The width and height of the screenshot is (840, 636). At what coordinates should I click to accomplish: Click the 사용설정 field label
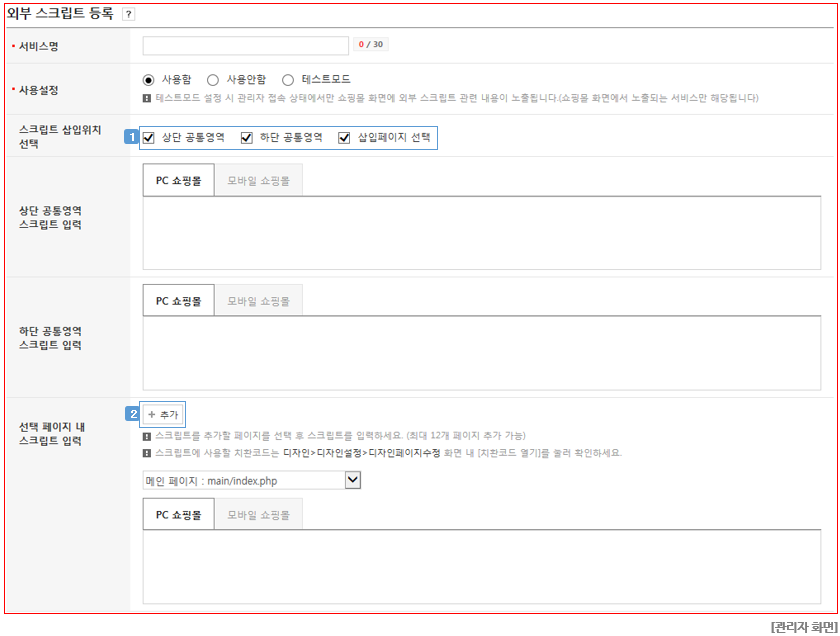39,90
